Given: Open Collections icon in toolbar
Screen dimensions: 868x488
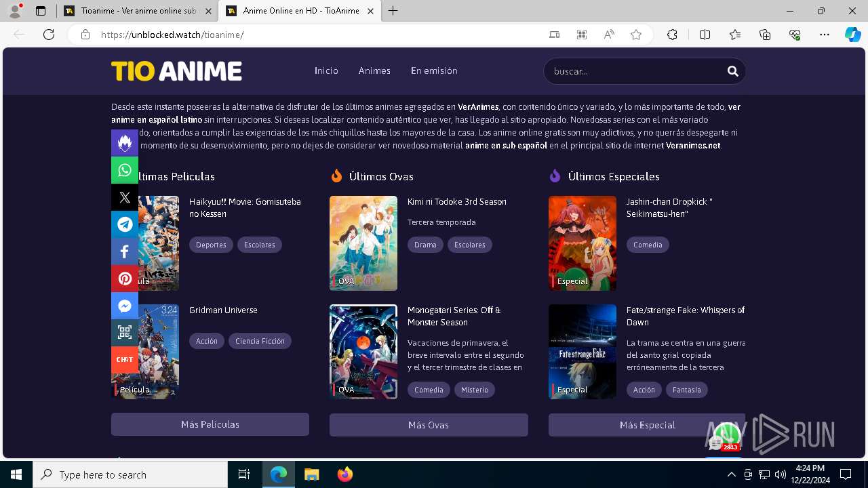Looking at the screenshot, I should [765, 35].
